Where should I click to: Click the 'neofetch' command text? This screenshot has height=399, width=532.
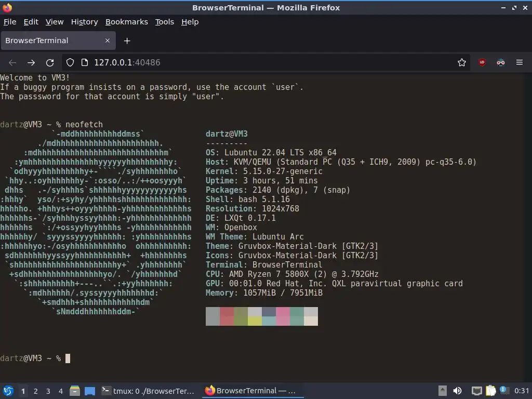[x=84, y=125]
